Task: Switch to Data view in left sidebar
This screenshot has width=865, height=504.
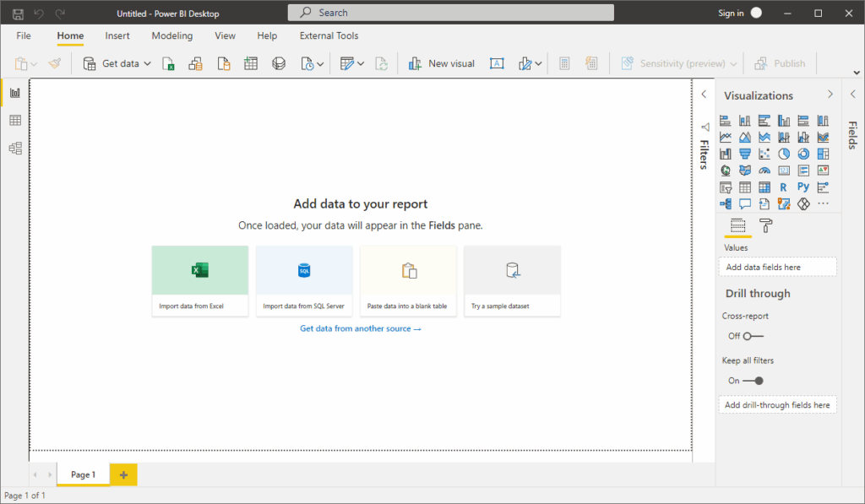Action: 14,121
